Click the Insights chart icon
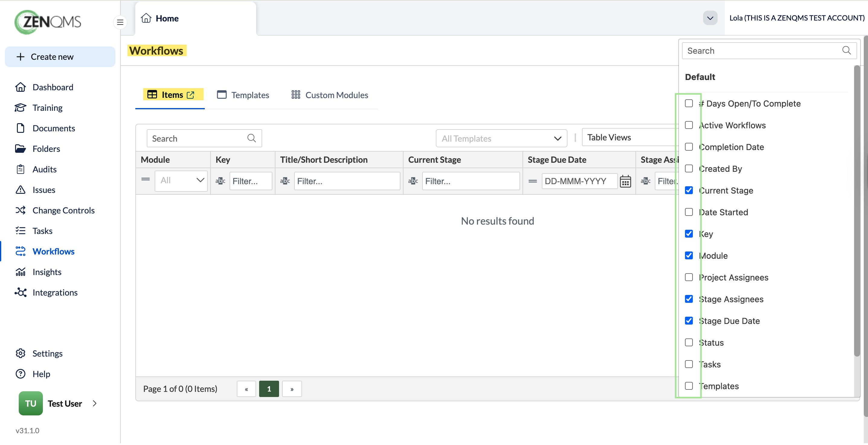The width and height of the screenshot is (868, 445). tap(21, 272)
